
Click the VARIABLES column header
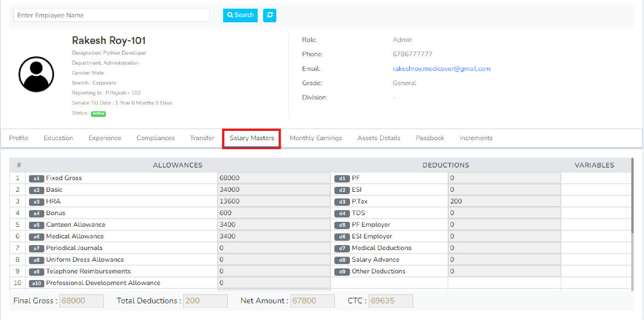pyautogui.click(x=594, y=165)
